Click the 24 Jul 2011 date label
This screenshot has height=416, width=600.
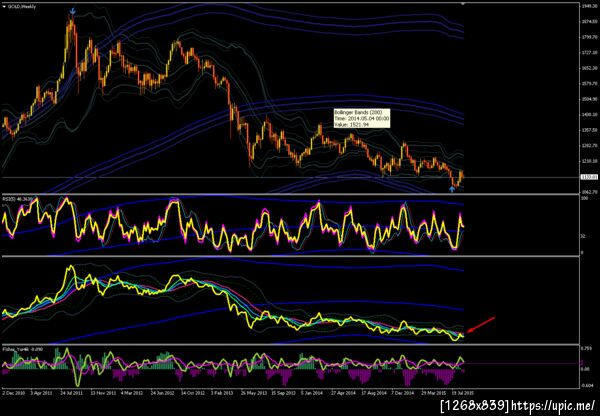[x=70, y=393]
